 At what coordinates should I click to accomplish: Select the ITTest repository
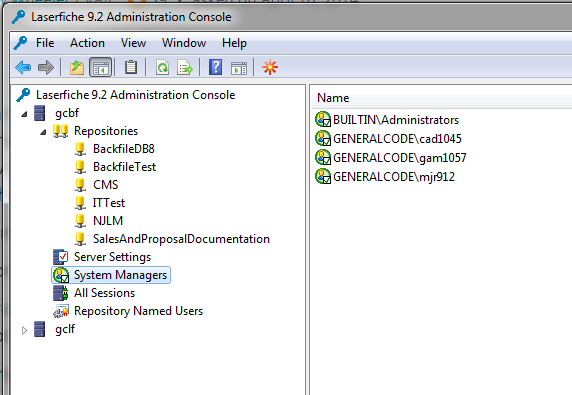pyautogui.click(x=109, y=203)
